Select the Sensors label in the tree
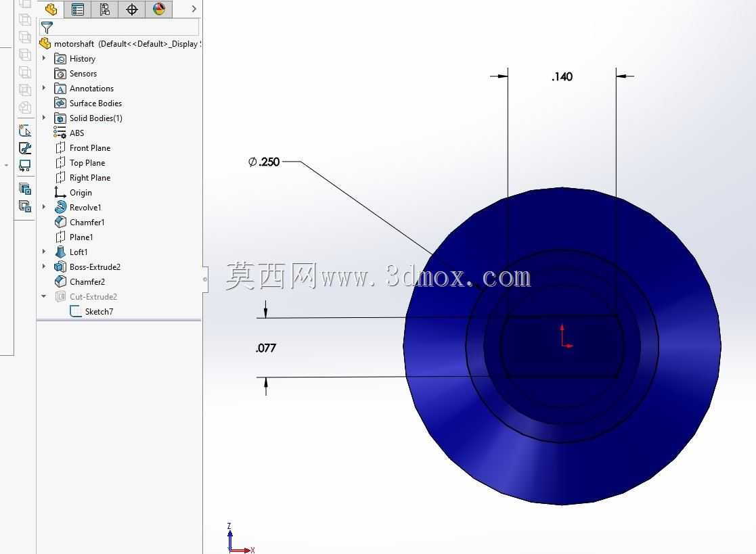This screenshot has width=756, height=554. click(x=83, y=74)
